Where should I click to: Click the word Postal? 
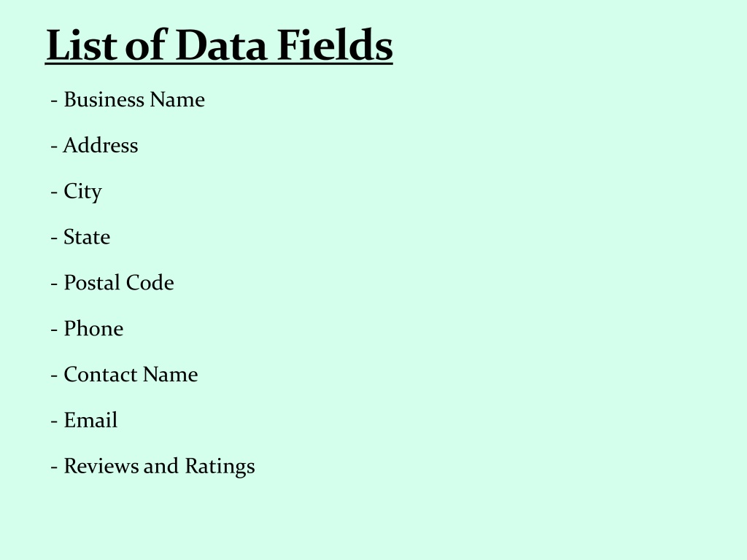pyautogui.click(x=92, y=282)
